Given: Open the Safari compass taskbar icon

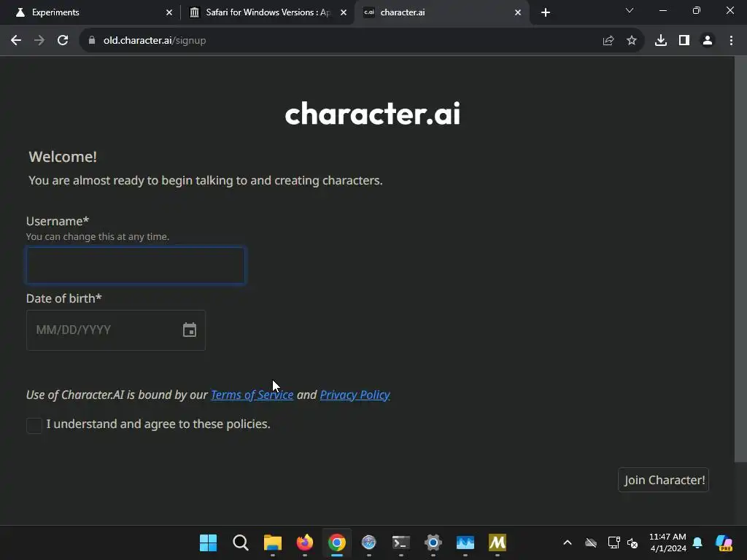Looking at the screenshot, I should [x=368, y=542].
